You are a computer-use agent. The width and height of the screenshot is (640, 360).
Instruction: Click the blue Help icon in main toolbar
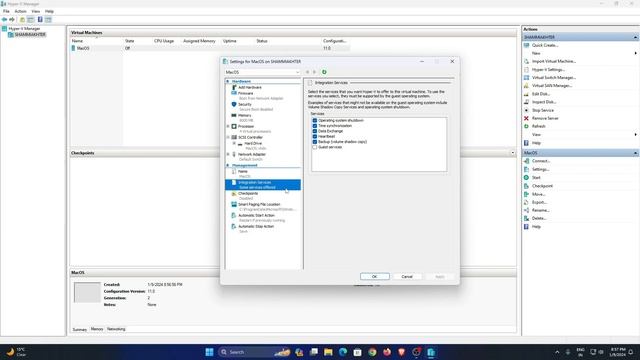(x=40, y=20)
